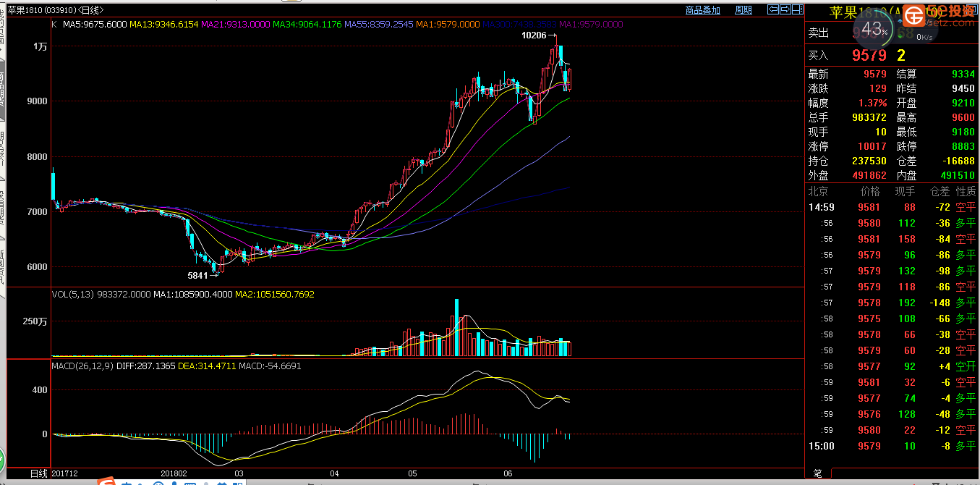
Task: Click the 仓差 -16688 value
Action: [958, 161]
